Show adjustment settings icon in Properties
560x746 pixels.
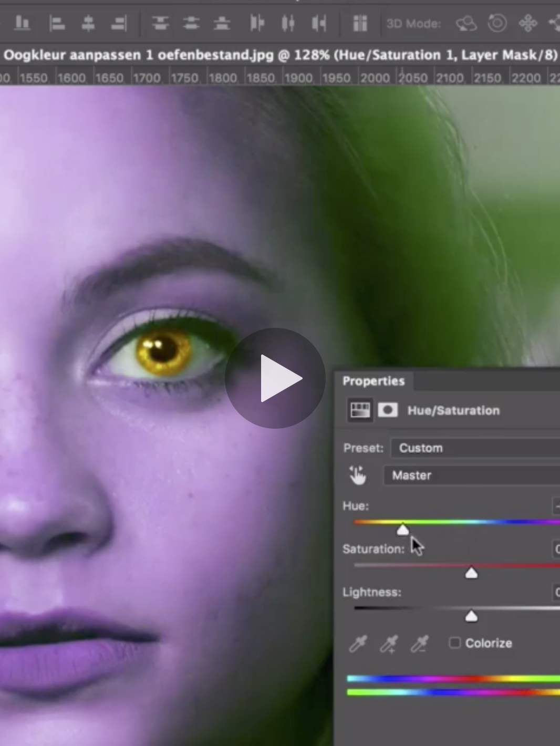tap(360, 410)
